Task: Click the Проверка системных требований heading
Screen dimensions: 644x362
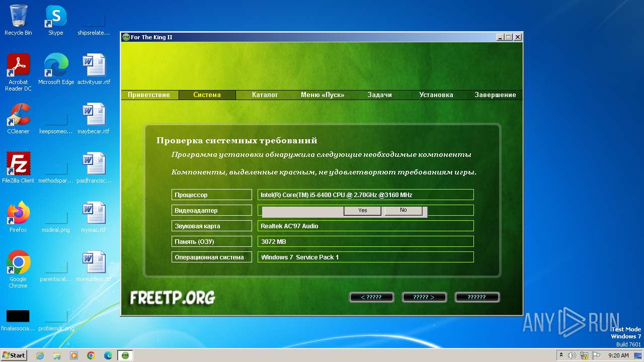Action: click(237, 141)
